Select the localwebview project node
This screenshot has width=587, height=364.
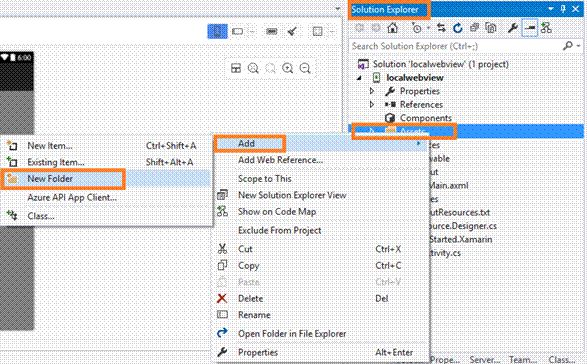415,78
